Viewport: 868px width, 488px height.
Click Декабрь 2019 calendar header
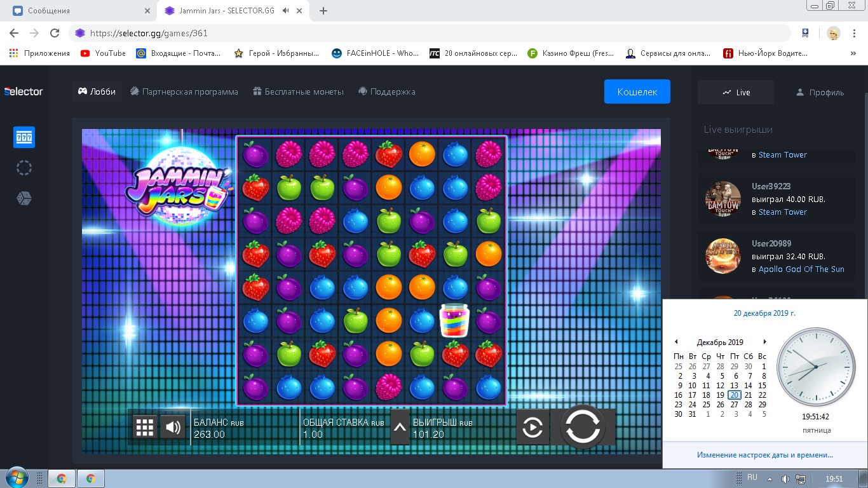coord(720,342)
